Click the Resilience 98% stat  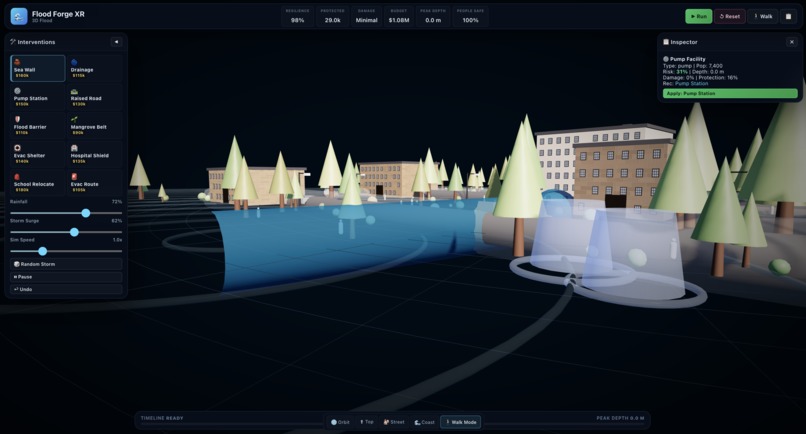(x=297, y=16)
